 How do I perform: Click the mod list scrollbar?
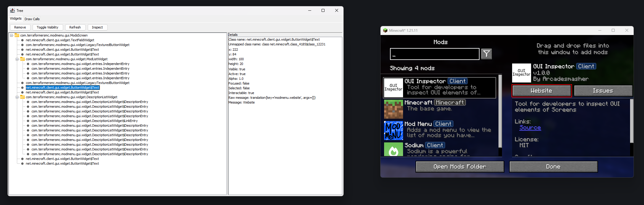pyautogui.click(x=500, y=111)
